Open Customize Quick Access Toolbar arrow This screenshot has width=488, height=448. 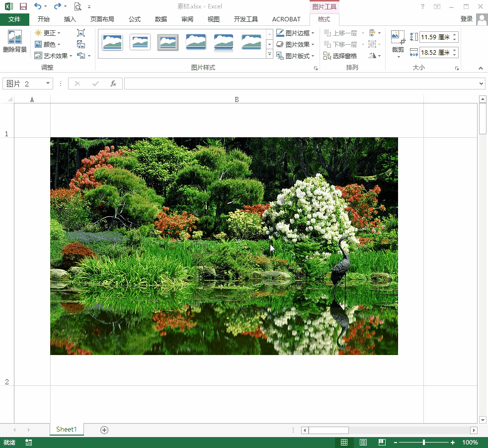click(x=89, y=6)
